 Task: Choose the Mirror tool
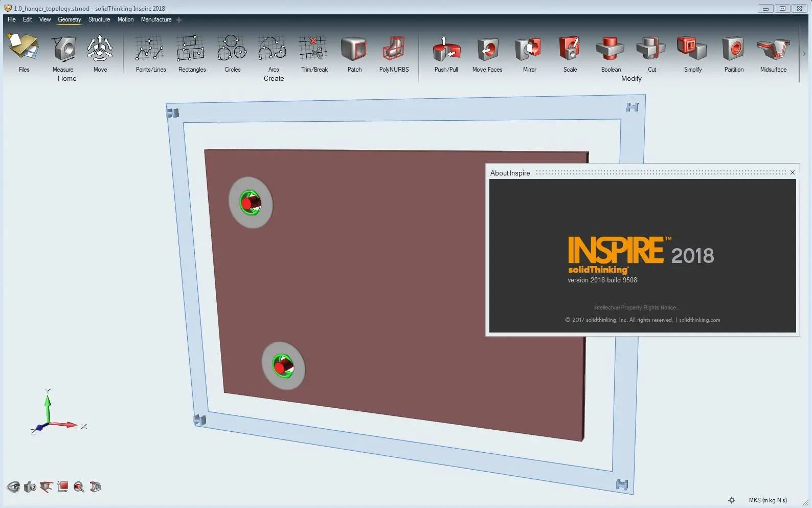click(529, 49)
